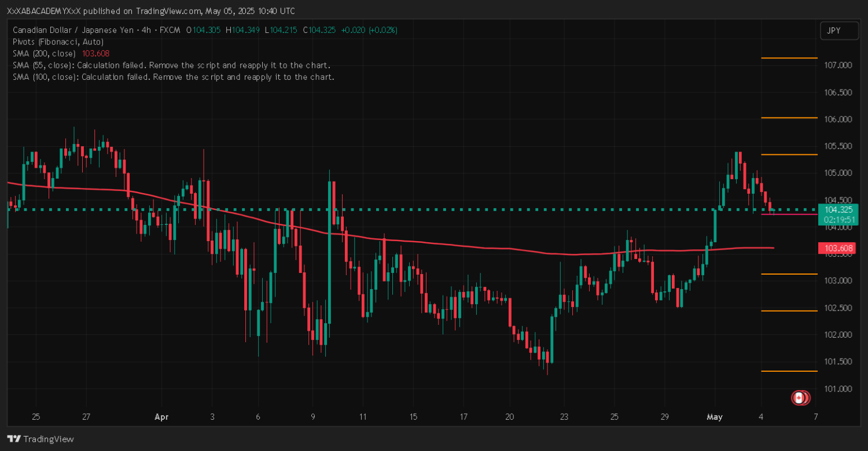
Task: Click the green 104.325 current price label
Action: coord(837,210)
